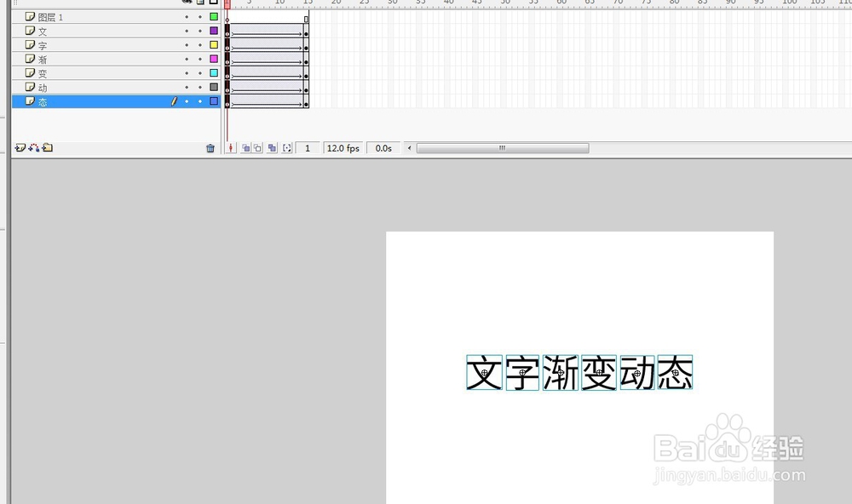Viewport: 852px width, 504px height.
Task: Activate Edit Multiple Frames
Action: click(x=272, y=147)
